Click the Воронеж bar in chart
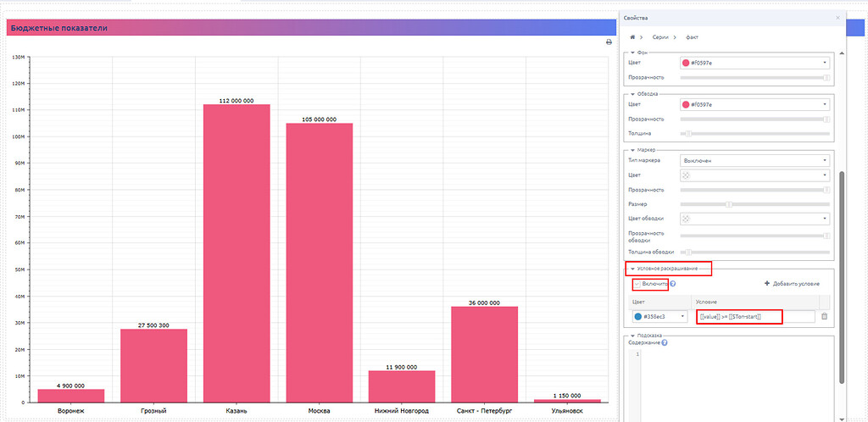 tap(71, 396)
